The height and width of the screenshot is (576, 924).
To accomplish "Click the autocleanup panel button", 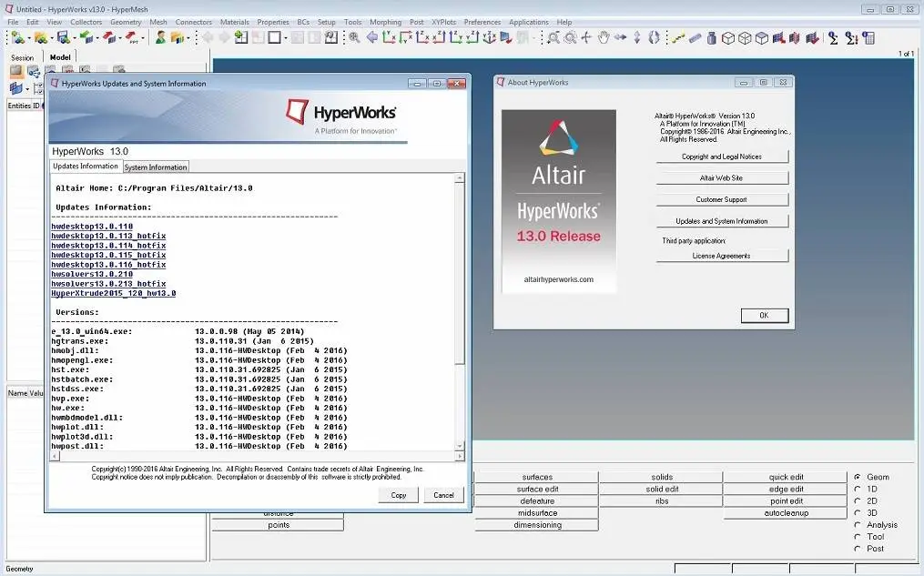I will (786, 513).
